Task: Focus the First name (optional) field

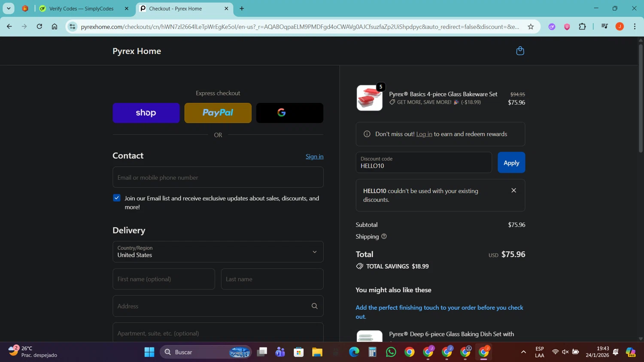Action: click(164, 279)
